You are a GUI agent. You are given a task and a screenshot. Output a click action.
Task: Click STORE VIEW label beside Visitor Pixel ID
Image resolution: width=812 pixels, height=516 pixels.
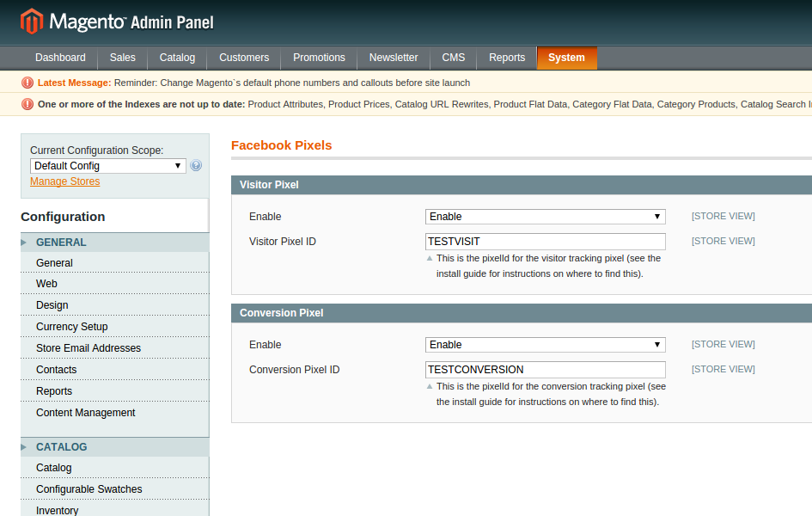(x=723, y=241)
